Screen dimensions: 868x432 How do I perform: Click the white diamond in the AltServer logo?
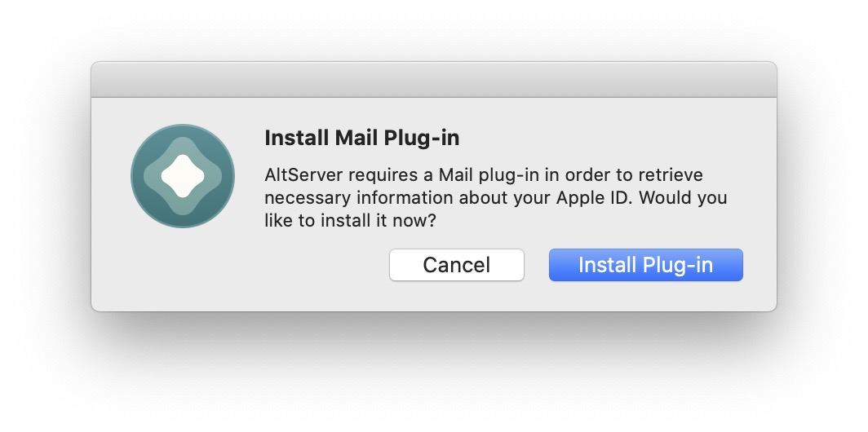183,175
